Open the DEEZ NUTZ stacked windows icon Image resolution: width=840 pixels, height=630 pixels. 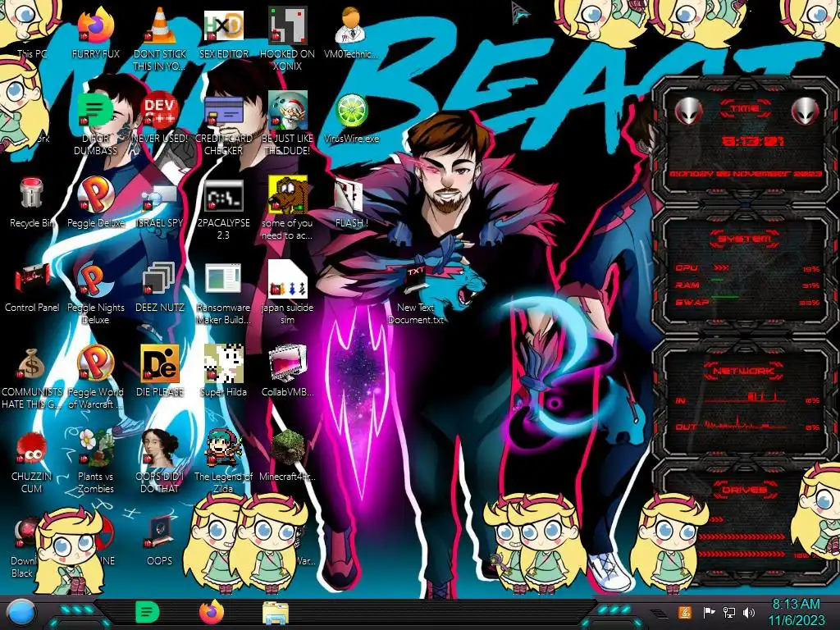(x=160, y=286)
